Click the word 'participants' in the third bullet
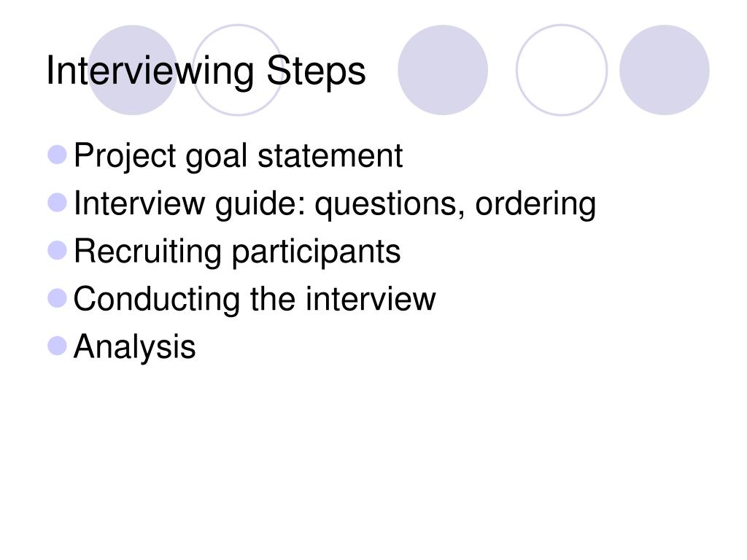Viewport: 747px width, 560px height. [x=317, y=252]
